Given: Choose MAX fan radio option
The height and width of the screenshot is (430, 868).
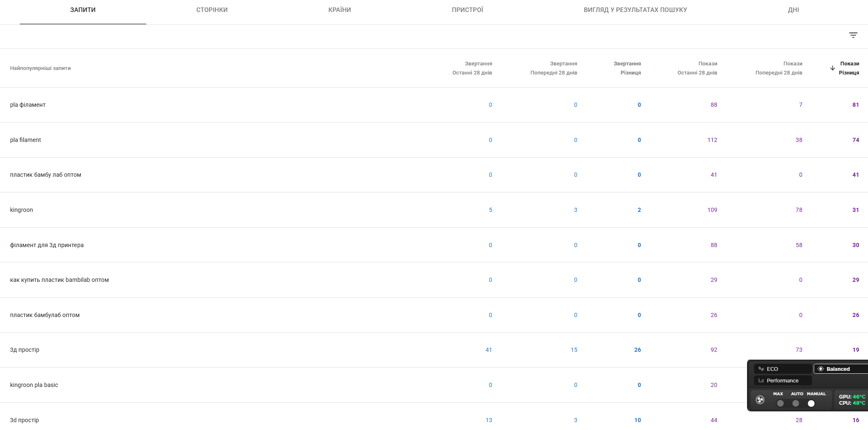Looking at the screenshot, I should (780, 404).
